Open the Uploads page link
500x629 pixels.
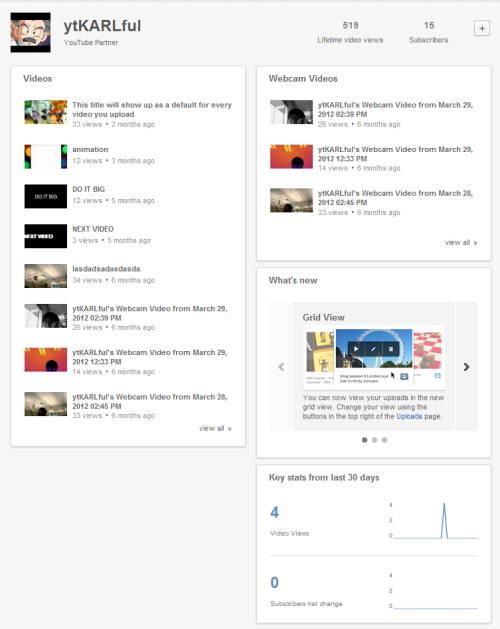(409, 416)
